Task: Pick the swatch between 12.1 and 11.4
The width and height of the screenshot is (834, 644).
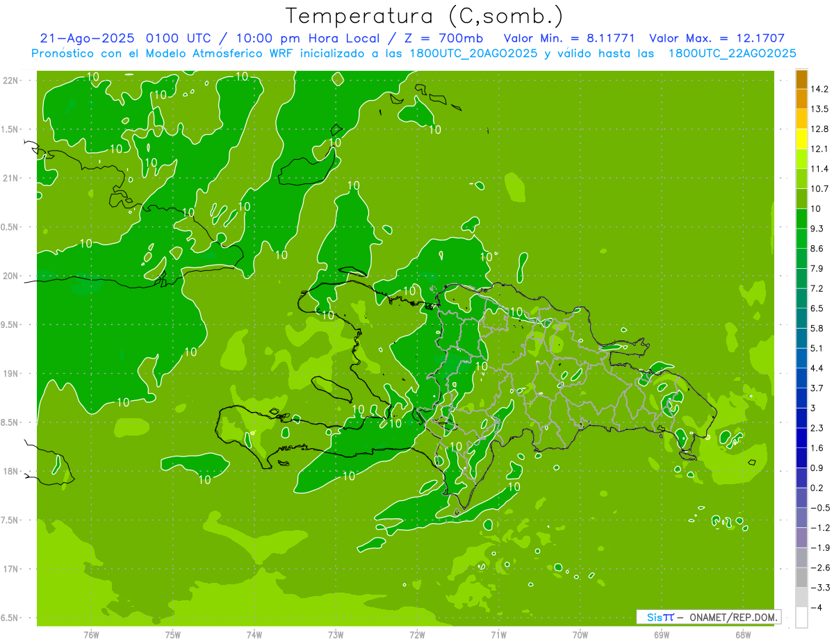Action: [x=801, y=159]
